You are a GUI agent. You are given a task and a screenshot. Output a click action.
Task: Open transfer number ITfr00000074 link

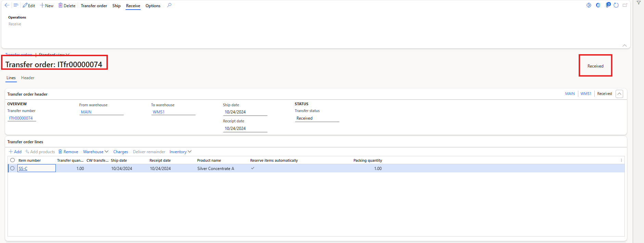21,118
